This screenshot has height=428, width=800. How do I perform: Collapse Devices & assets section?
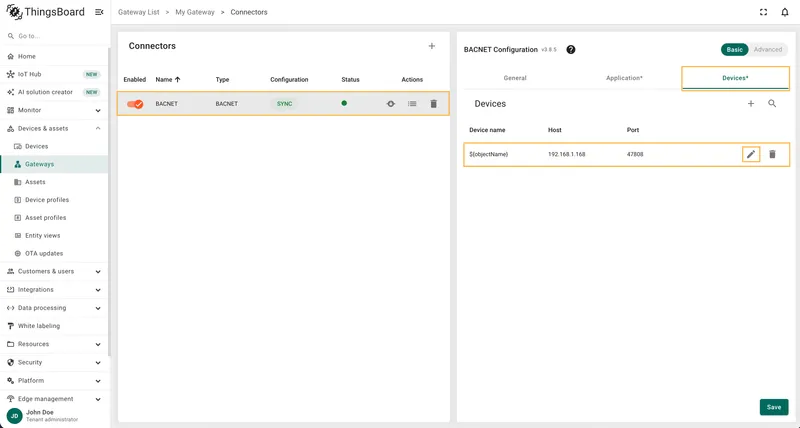pyautogui.click(x=54, y=129)
